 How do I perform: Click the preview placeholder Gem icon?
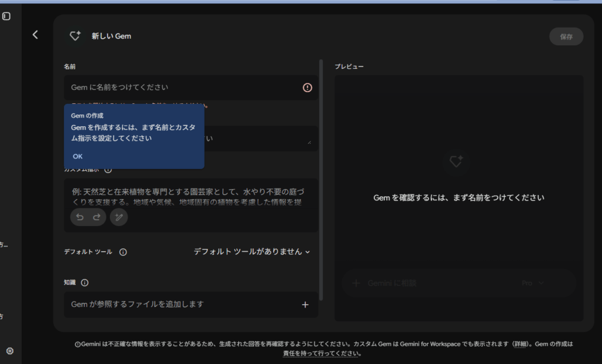pos(456,161)
